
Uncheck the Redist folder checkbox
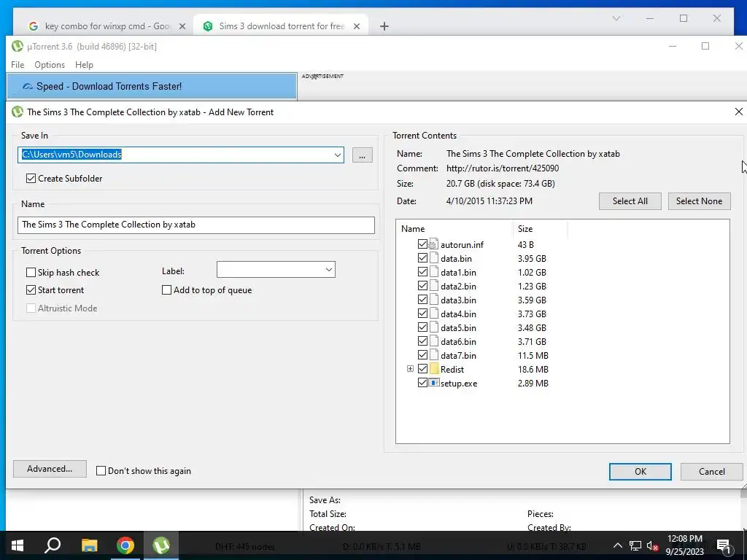click(422, 368)
